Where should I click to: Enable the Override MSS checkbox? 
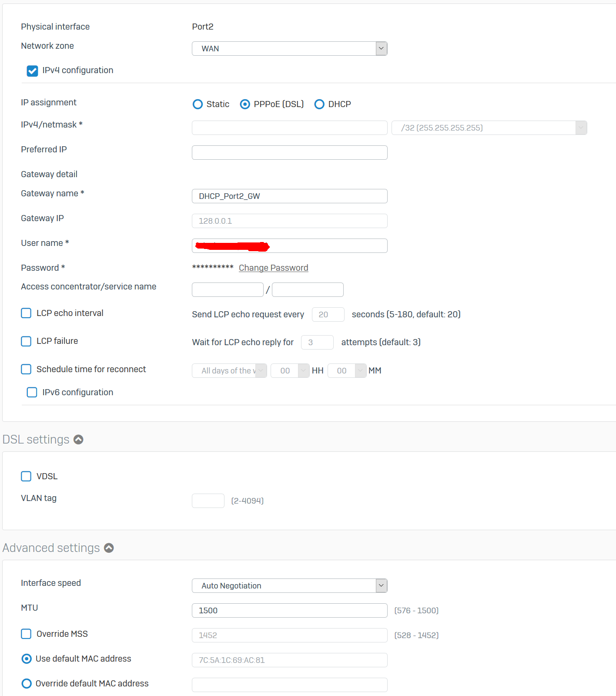(x=26, y=634)
